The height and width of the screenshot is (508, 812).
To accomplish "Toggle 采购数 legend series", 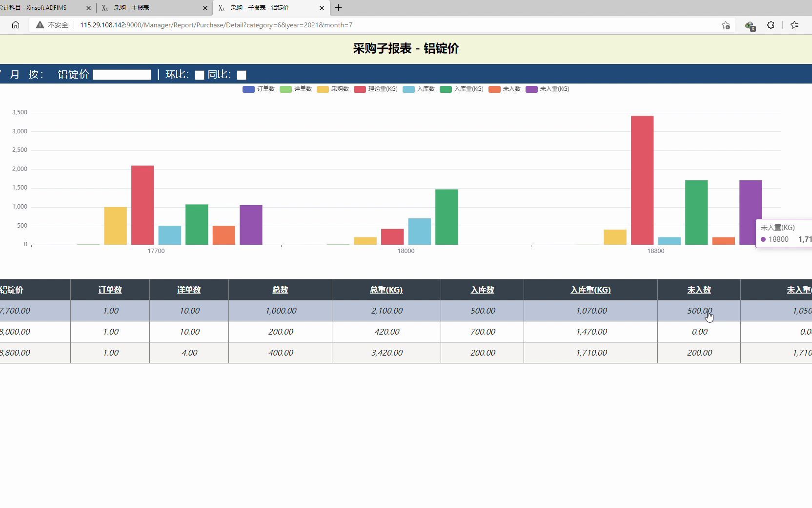I will tap(333, 89).
